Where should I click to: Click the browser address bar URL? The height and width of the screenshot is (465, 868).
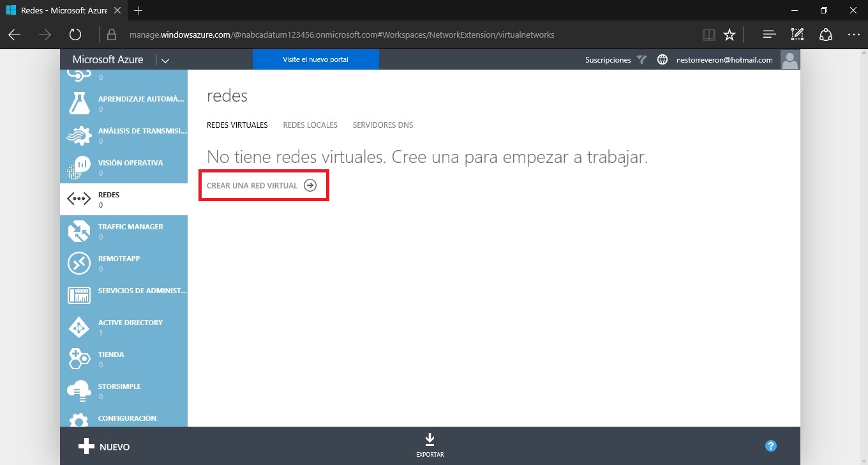tap(341, 34)
